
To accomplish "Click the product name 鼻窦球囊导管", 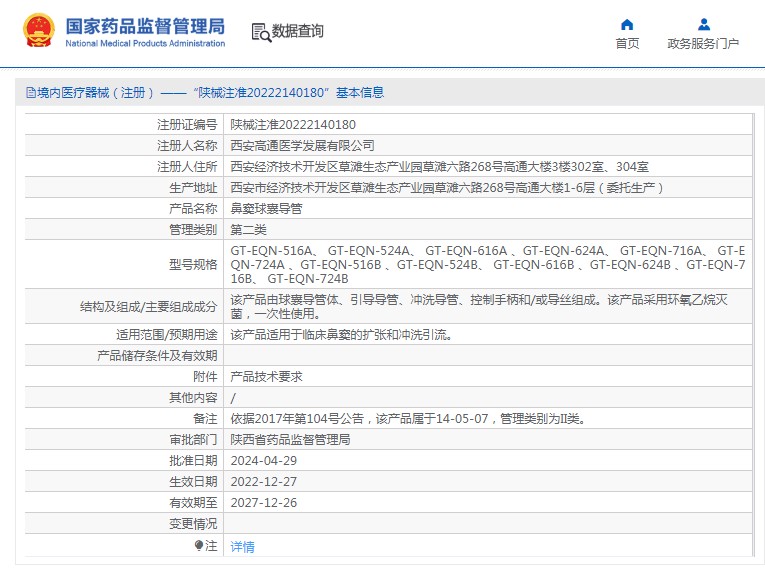I will [266, 209].
